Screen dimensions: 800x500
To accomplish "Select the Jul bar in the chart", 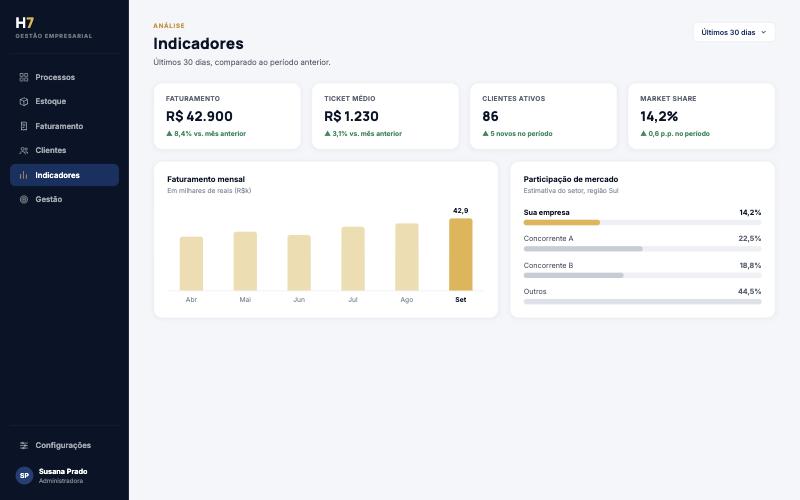I will tap(353, 259).
